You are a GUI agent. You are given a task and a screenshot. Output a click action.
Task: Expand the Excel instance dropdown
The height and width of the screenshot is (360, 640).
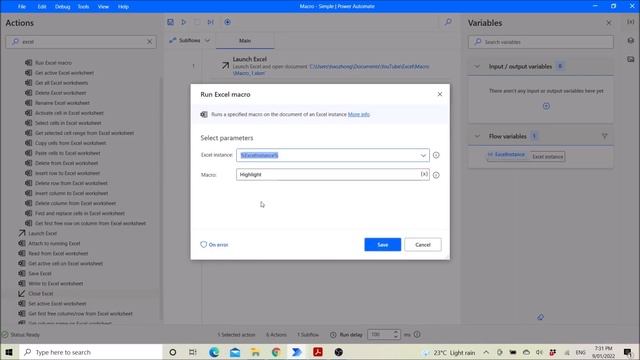423,155
